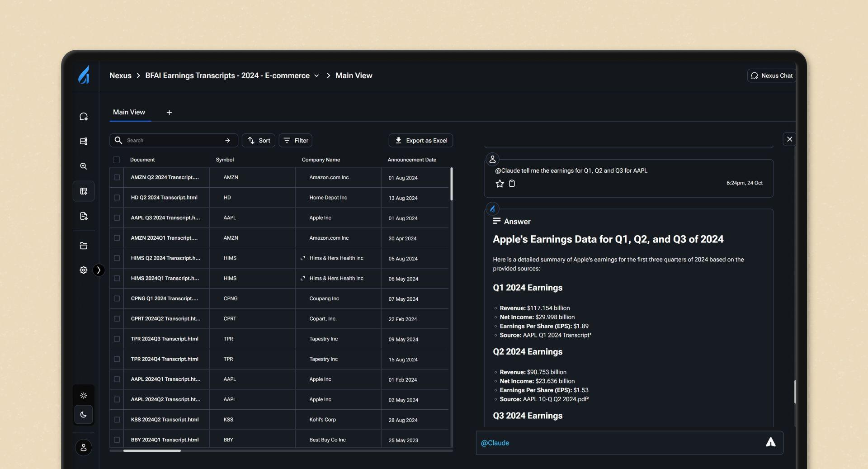Open the search magnifier tool in sidebar

pyautogui.click(x=84, y=166)
